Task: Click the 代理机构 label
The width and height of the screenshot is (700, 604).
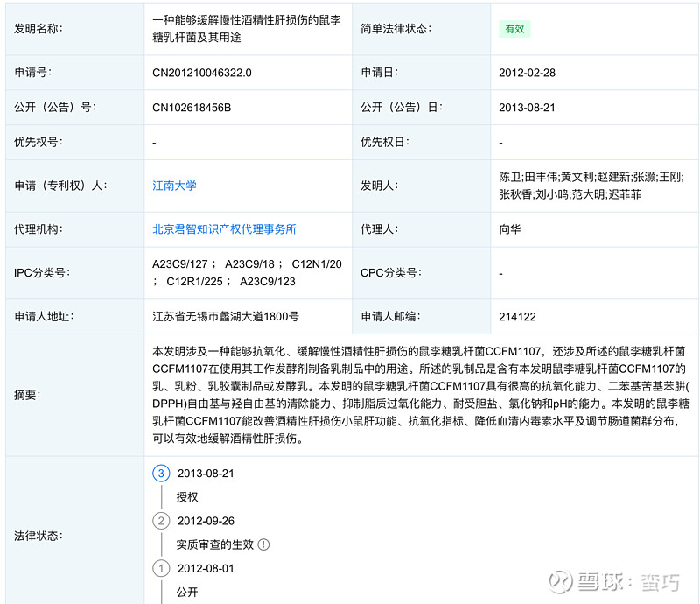Action: pyautogui.click(x=38, y=229)
